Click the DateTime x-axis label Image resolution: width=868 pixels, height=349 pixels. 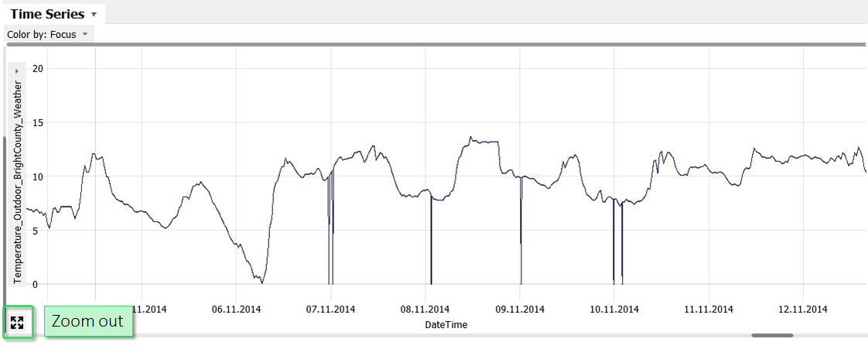coord(446,325)
